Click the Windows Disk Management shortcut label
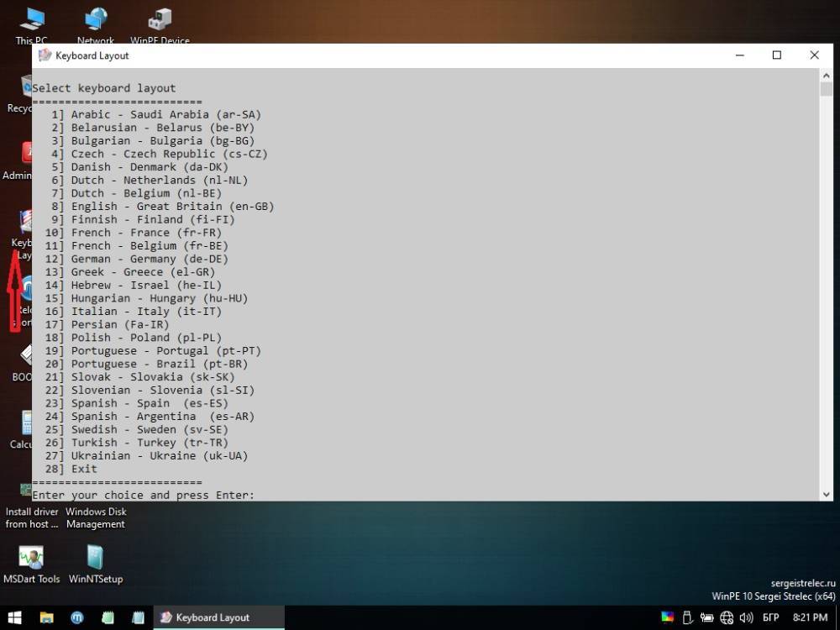Viewport: 840px width, 630px height. [x=96, y=518]
